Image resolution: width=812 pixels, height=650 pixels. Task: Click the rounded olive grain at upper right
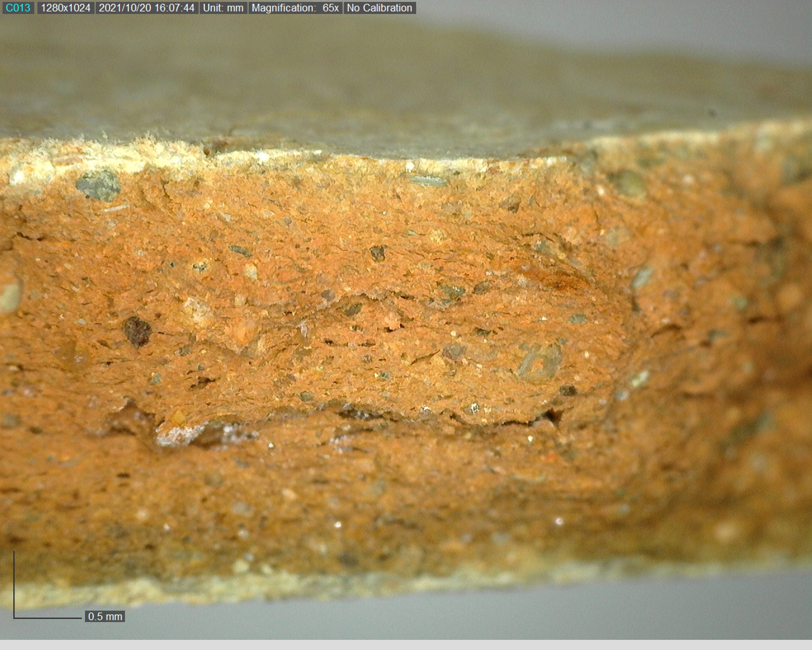627,184
